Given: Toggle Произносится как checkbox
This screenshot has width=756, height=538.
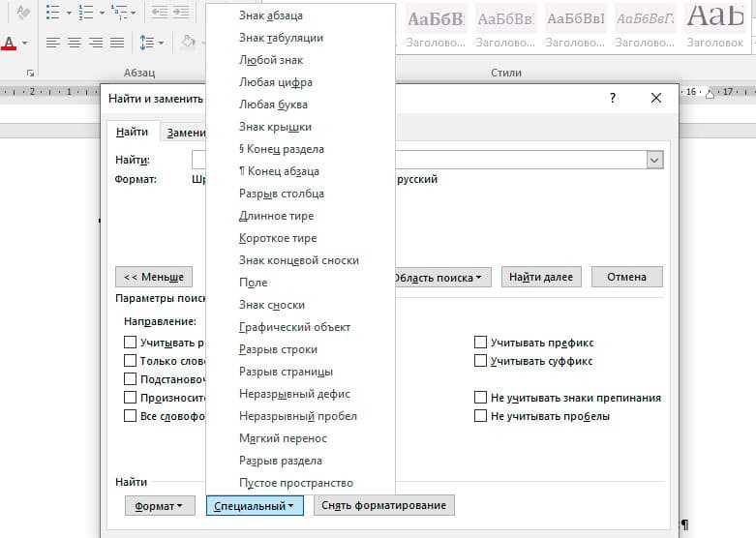Looking at the screenshot, I should [130, 398].
